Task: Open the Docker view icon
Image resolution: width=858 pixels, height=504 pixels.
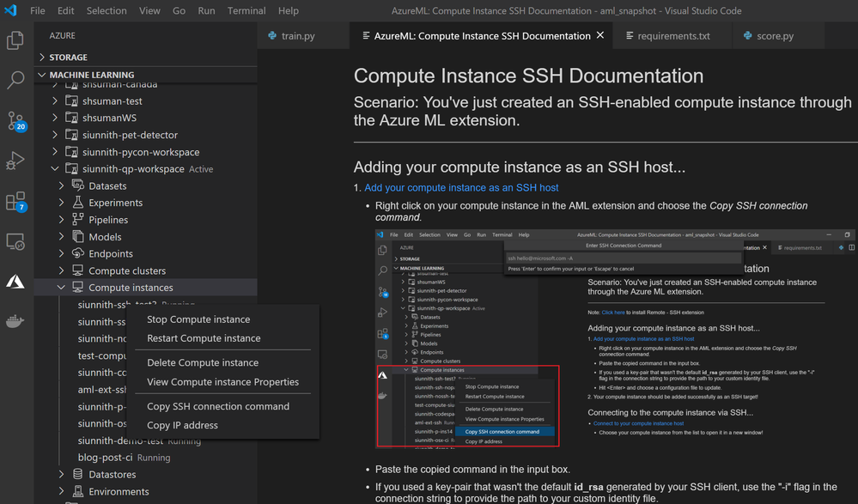Action: [15, 322]
